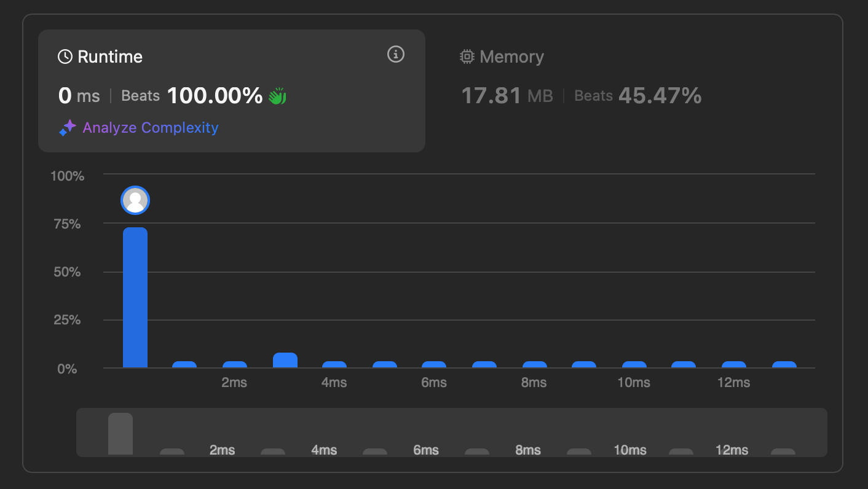Open the info icon in the Runtime card
The height and width of the screenshot is (489, 868).
(396, 55)
